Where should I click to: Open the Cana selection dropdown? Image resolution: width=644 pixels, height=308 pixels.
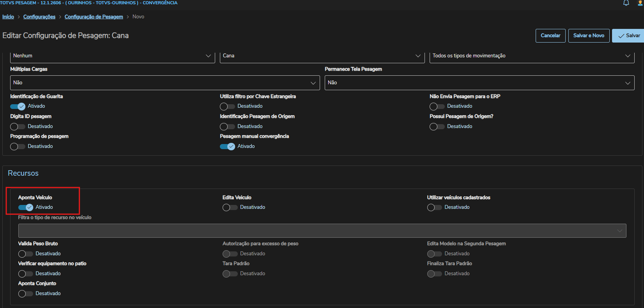point(322,56)
